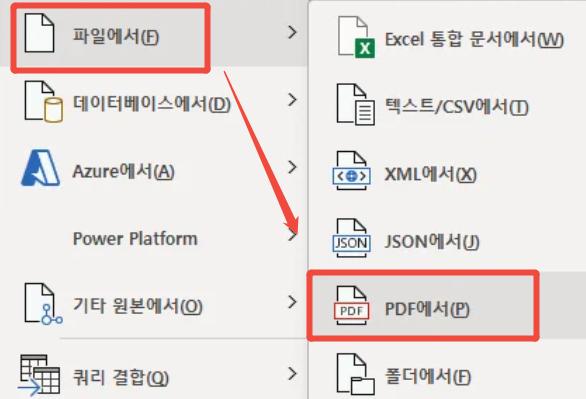Expand the Power Platform submenu arrow
The width and height of the screenshot is (586, 399).
[x=293, y=235]
